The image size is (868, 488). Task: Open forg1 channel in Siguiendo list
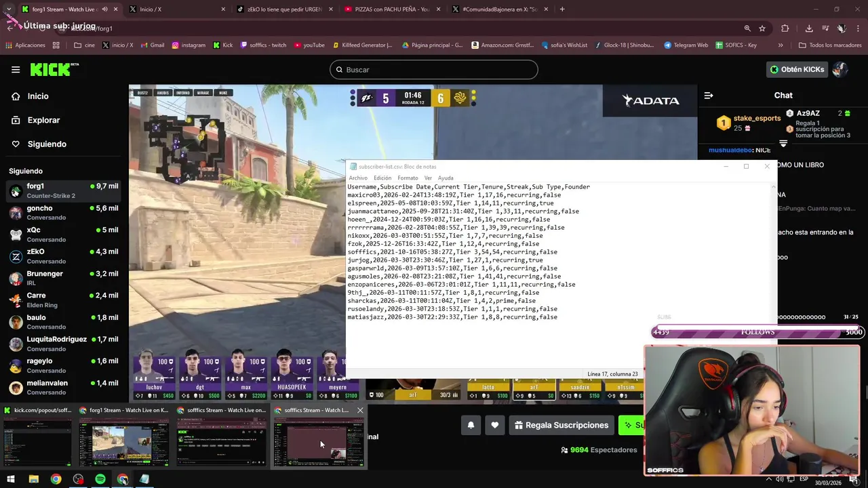63,190
